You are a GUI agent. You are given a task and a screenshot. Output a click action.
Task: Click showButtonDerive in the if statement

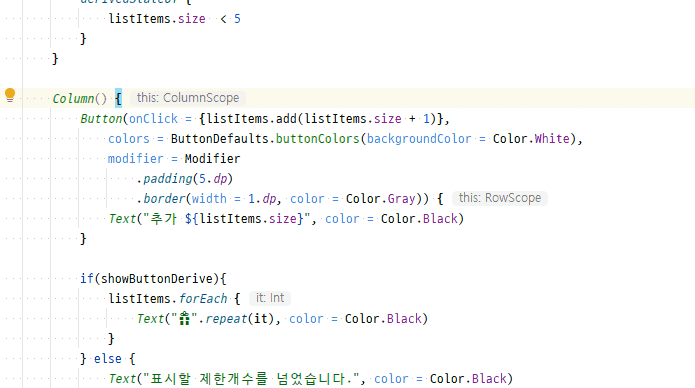tap(157, 278)
